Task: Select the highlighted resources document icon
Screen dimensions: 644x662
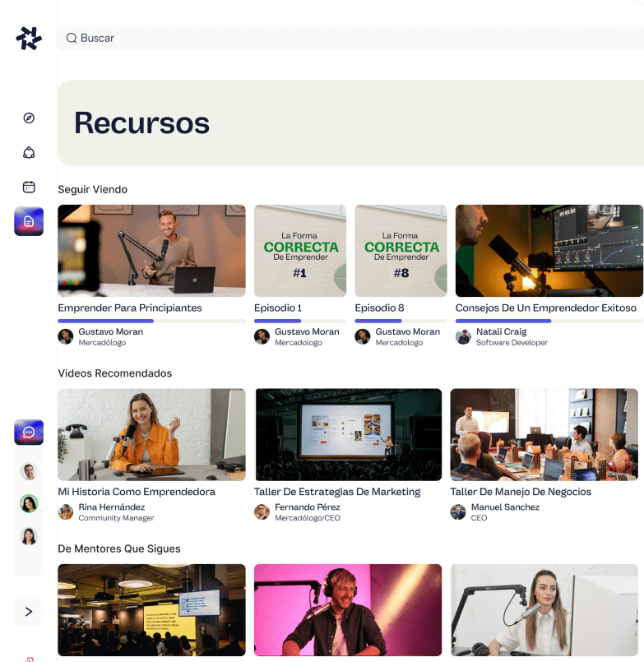Action: [29, 221]
